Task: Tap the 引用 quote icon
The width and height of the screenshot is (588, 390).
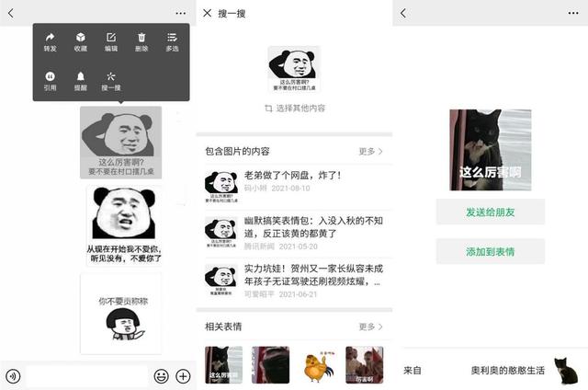Action: [x=50, y=81]
